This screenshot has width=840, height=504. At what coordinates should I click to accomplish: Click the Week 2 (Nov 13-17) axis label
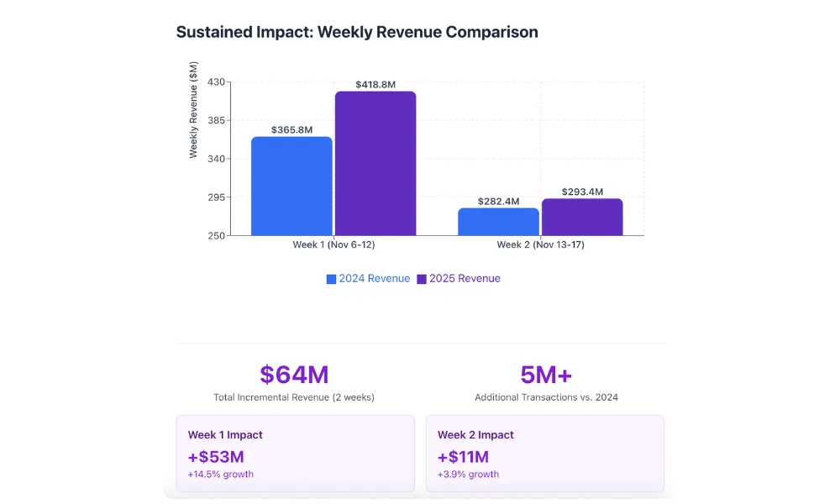click(x=540, y=244)
